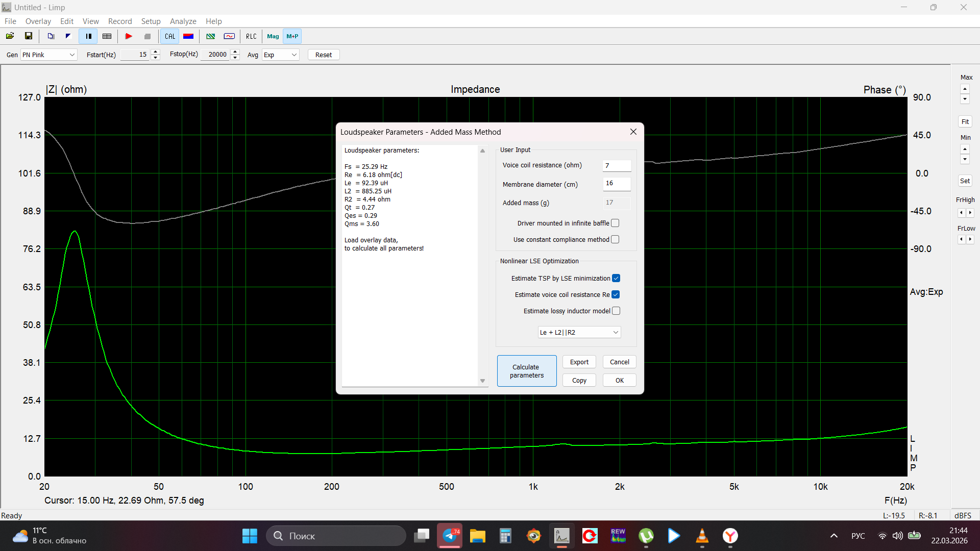Click the Export button
Viewport: 980px width, 551px height.
click(579, 362)
